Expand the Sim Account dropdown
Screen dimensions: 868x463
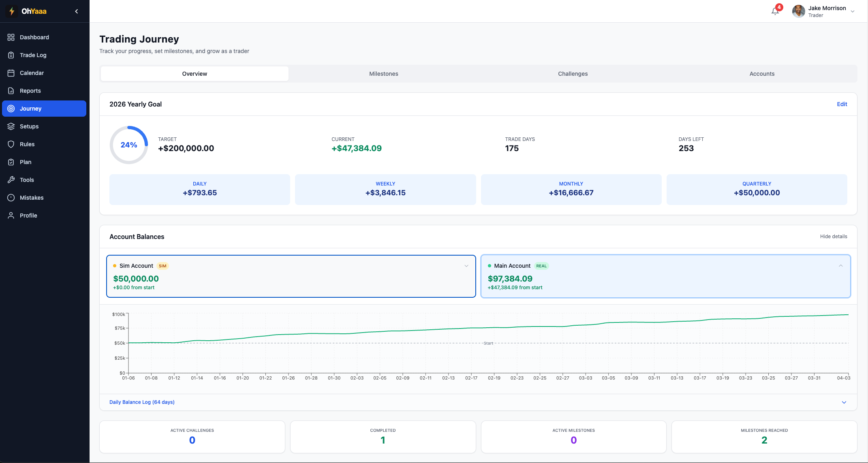tap(466, 266)
